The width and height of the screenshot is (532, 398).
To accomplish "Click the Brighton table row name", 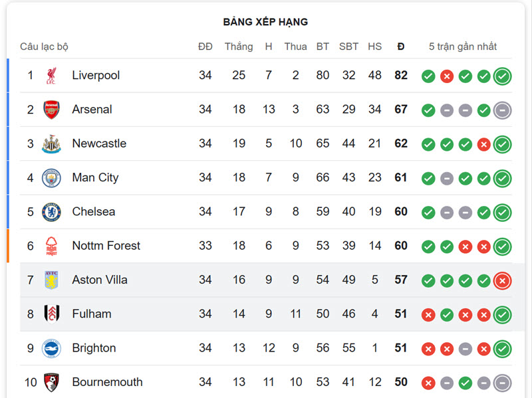I will [x=94, y=348].
